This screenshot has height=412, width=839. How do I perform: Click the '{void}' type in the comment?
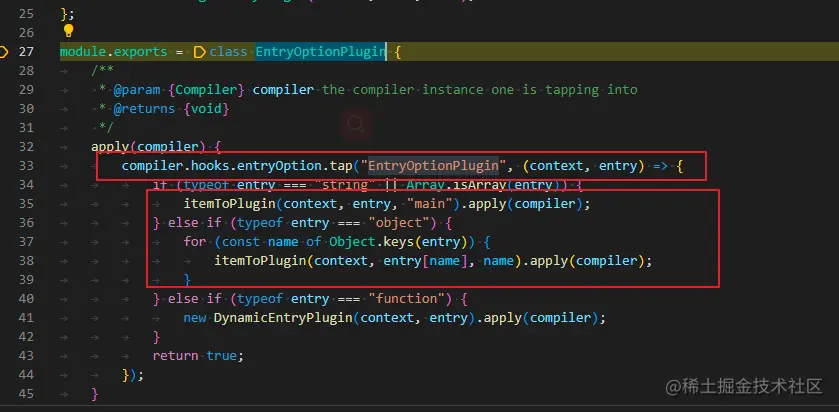tap(206, 109)
